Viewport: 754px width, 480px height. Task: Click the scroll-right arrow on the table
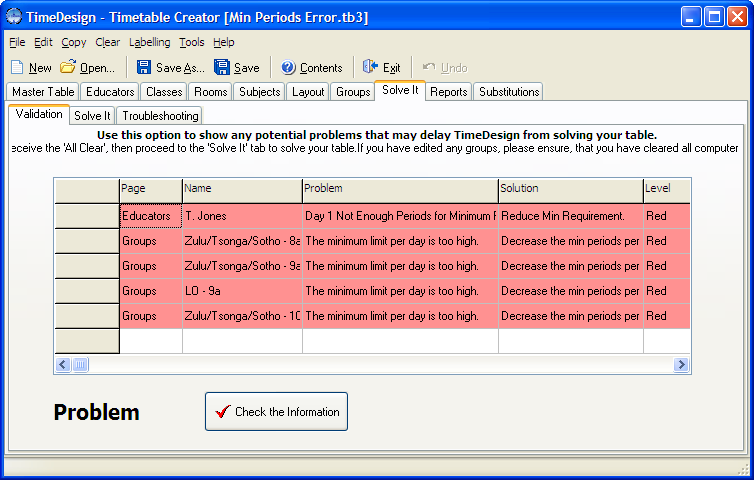pyautogui.click(x=681, y=365)
